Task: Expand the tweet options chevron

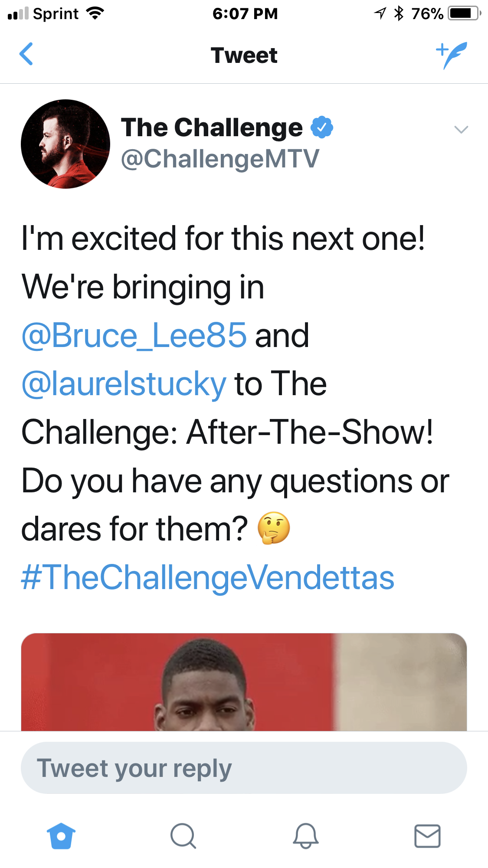Action: click(461, 129)
